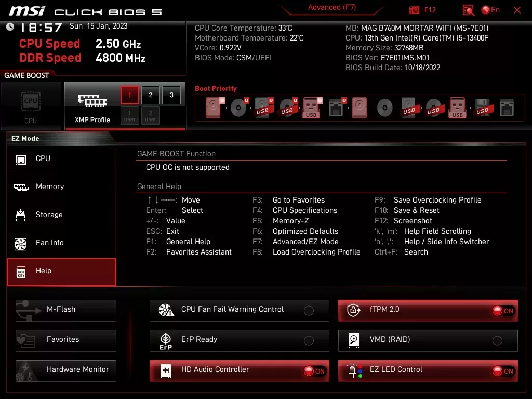Switch to Advanced mode (F7) tab
Image resolution: width=532 pixels, height=399 pixels.
(332, 7)
